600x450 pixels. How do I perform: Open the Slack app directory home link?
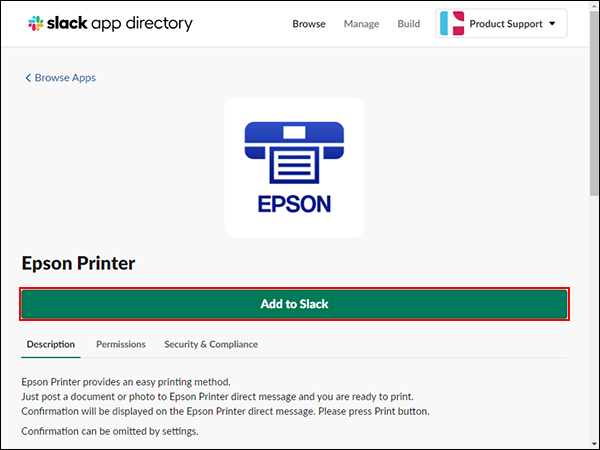pyautogui.click(x=110, y=23)
